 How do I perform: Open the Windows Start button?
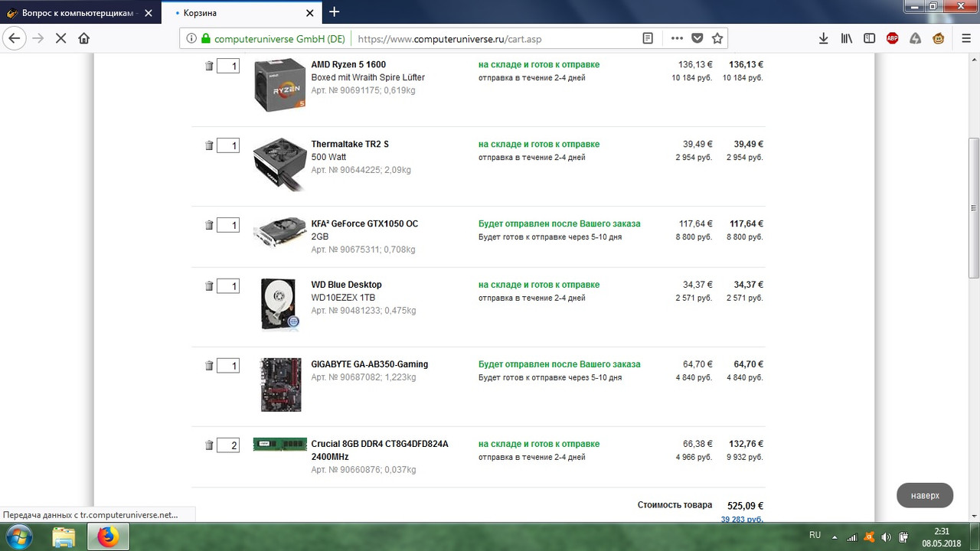point(19,537)
